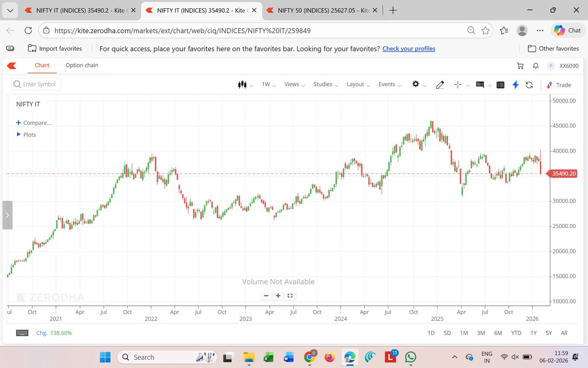Click the Enter Symbol search field
Viewport: 588px width, 368px height.
37,84
